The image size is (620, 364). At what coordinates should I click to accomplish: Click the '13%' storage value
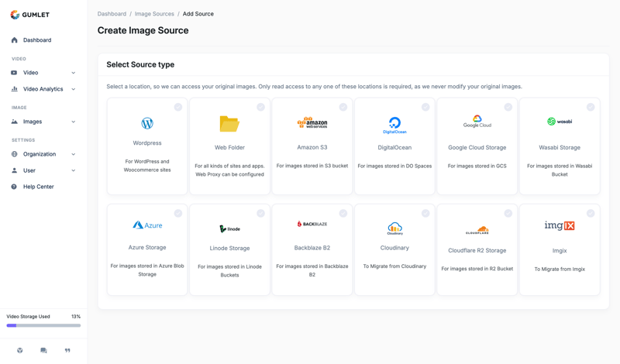coord(76,317)
